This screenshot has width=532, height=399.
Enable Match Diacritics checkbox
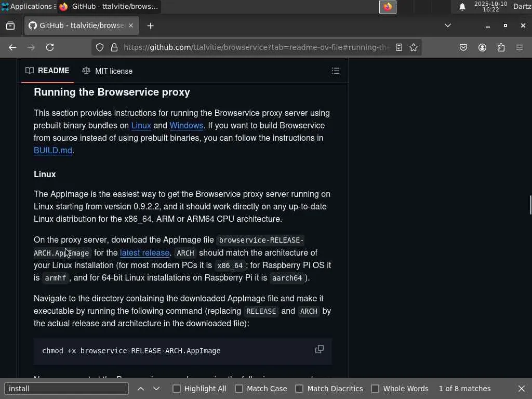coord(299,389)
